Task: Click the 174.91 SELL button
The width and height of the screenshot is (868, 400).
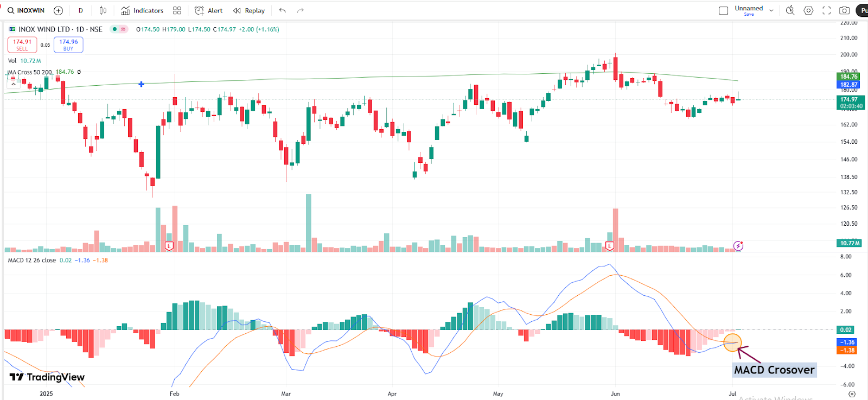Action: (22, 45)
